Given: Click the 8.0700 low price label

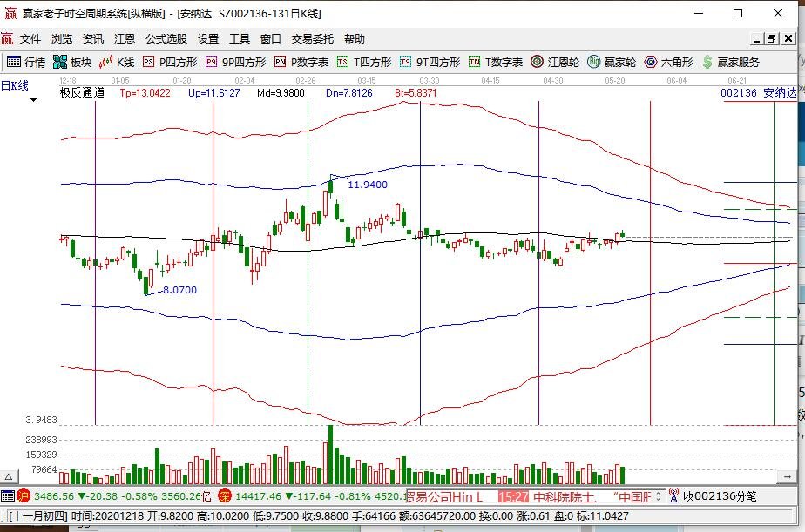Looking at the screenshot, I should (179, 290).
